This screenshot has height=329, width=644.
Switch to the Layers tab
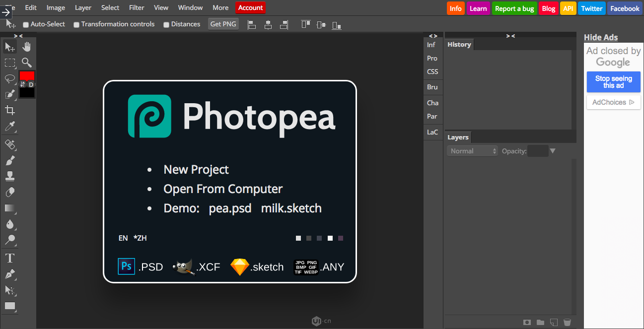[458, 137]
